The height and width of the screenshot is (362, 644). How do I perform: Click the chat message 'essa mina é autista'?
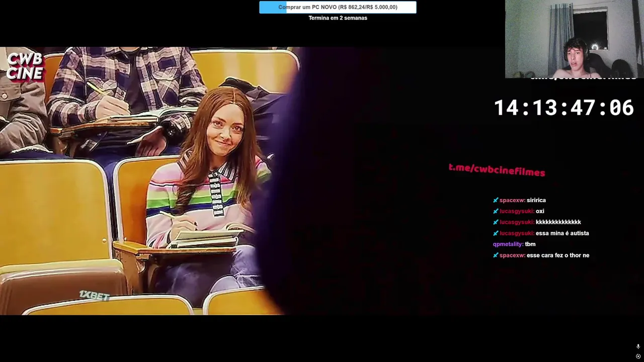pos(562,233)
